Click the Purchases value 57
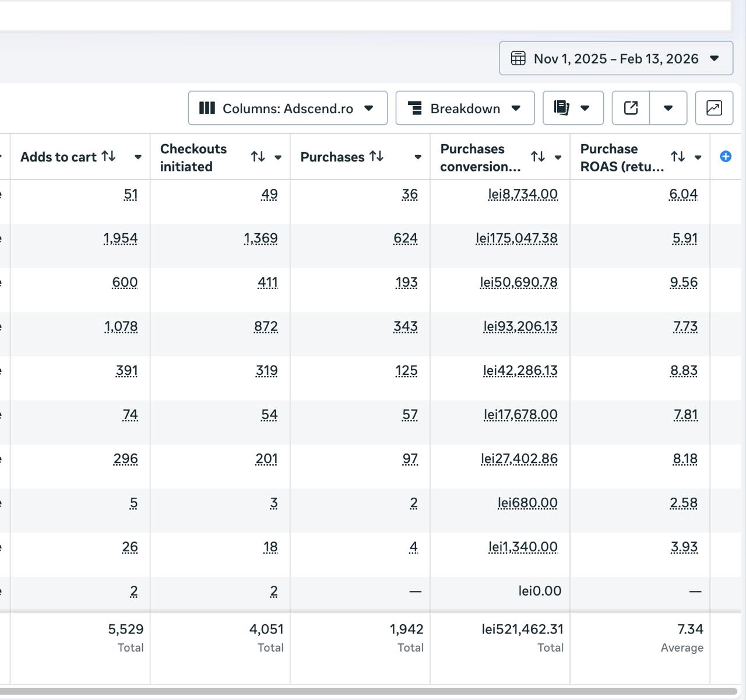This screenshot has width=746, height=700. (410, 415)
